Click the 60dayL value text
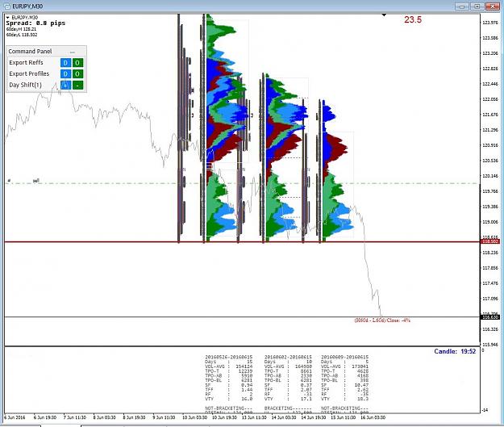504x427 pixels. click(x=22, y=35)
